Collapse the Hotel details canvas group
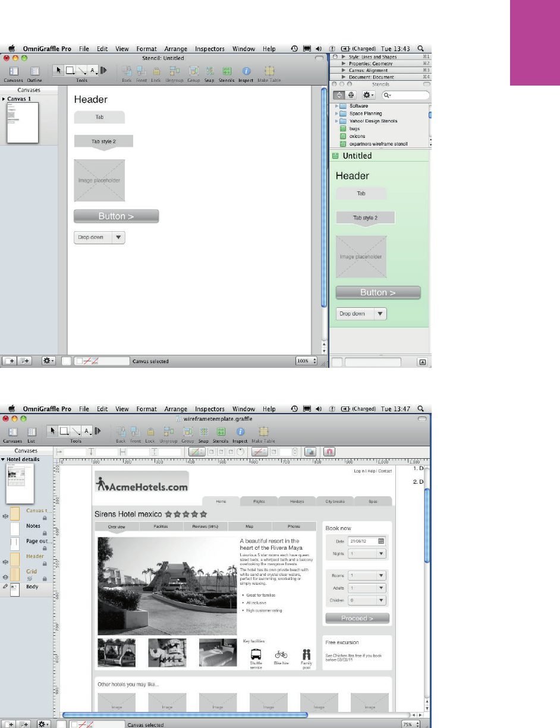This screenshot has width=560, height=728. 3,459
